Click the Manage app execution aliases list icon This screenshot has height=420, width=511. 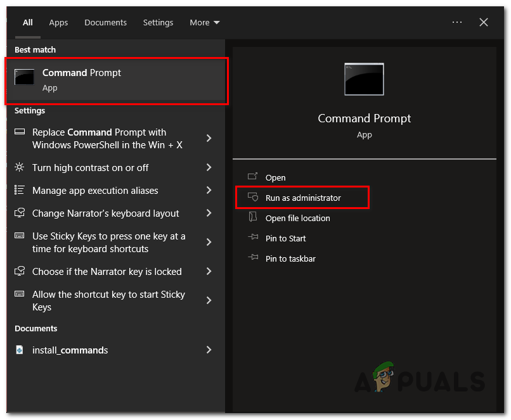pos(20,191)
